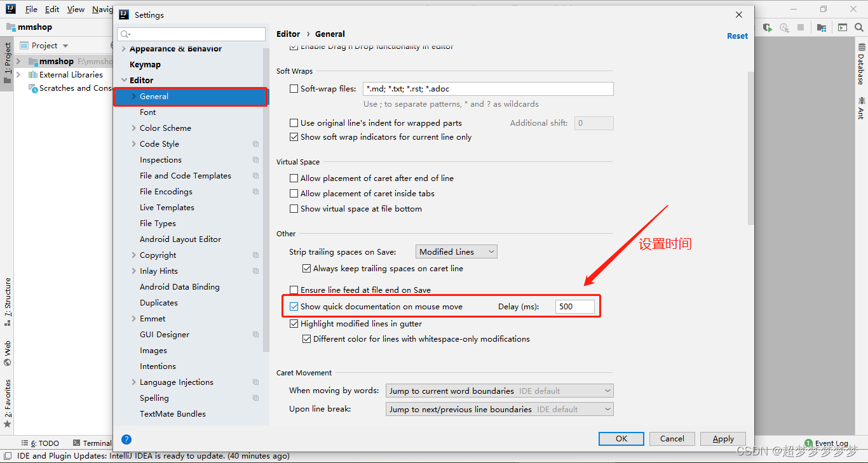868x463 pixels.
Task: Open the Edit menu
Action: click(x=53, y=10)
